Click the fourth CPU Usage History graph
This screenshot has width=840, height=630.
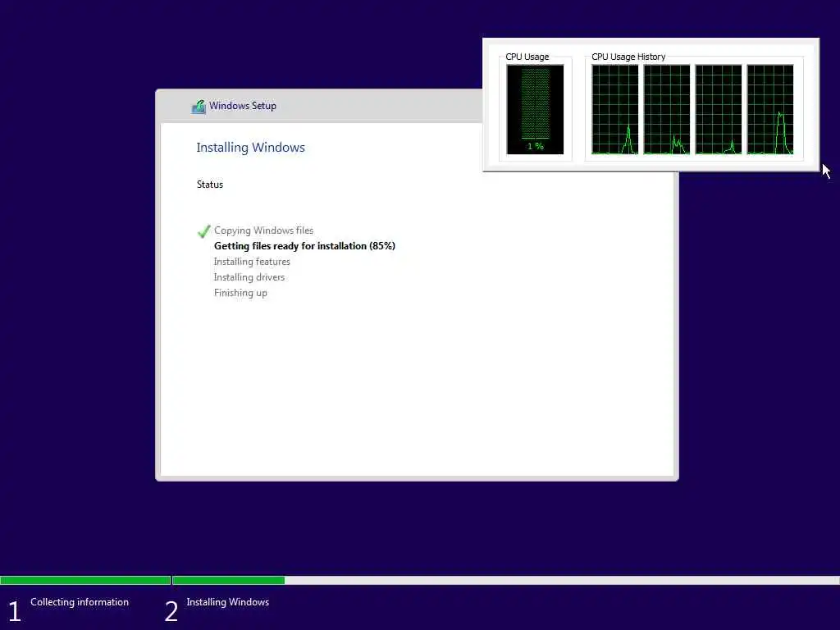click(x=770, y=109)
